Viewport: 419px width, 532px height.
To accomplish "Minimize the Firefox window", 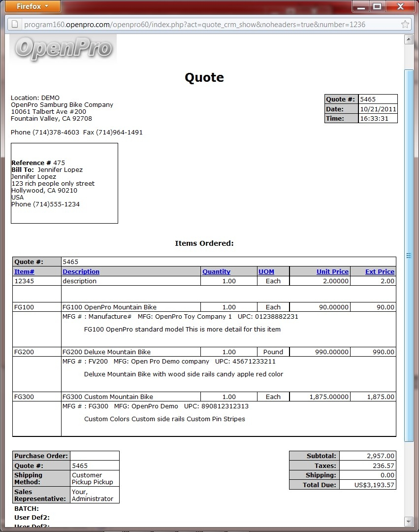I will click(362, 6).
